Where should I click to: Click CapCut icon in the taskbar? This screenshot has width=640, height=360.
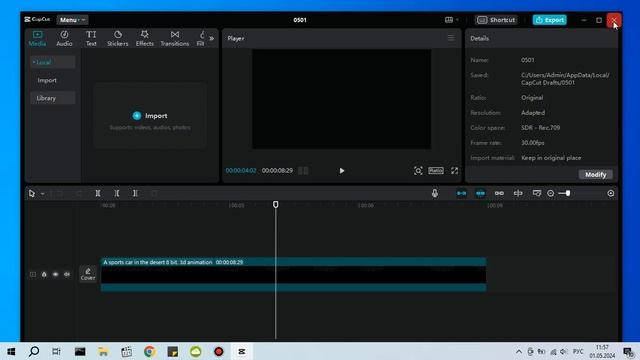point(242,351)
